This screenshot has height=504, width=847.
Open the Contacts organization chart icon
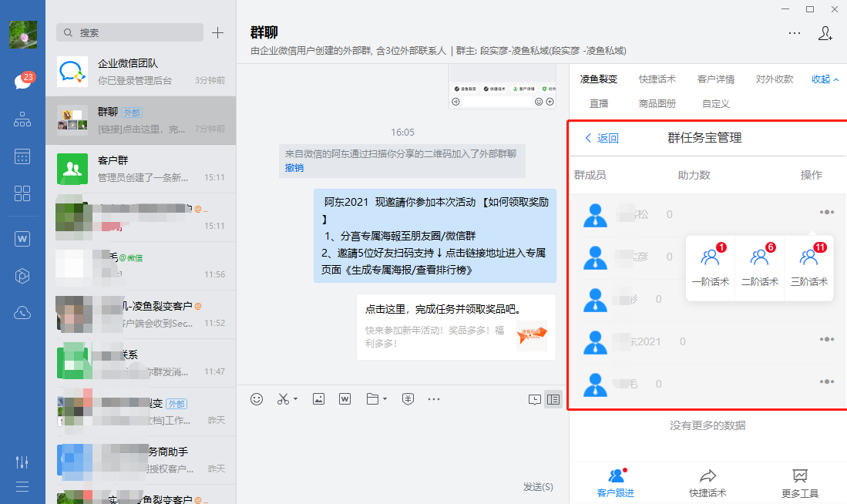[x=22, y=119]
